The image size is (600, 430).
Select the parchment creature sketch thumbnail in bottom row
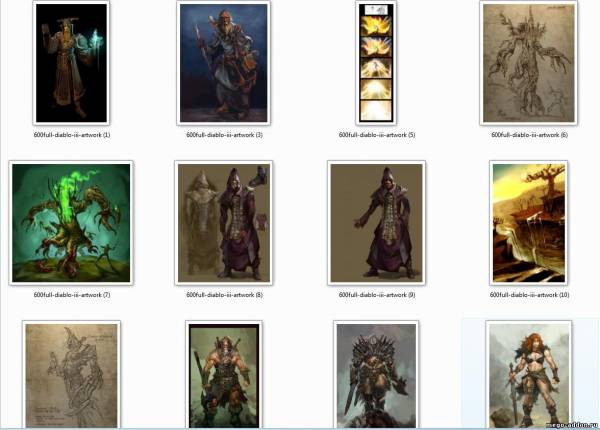click(72, 375)
